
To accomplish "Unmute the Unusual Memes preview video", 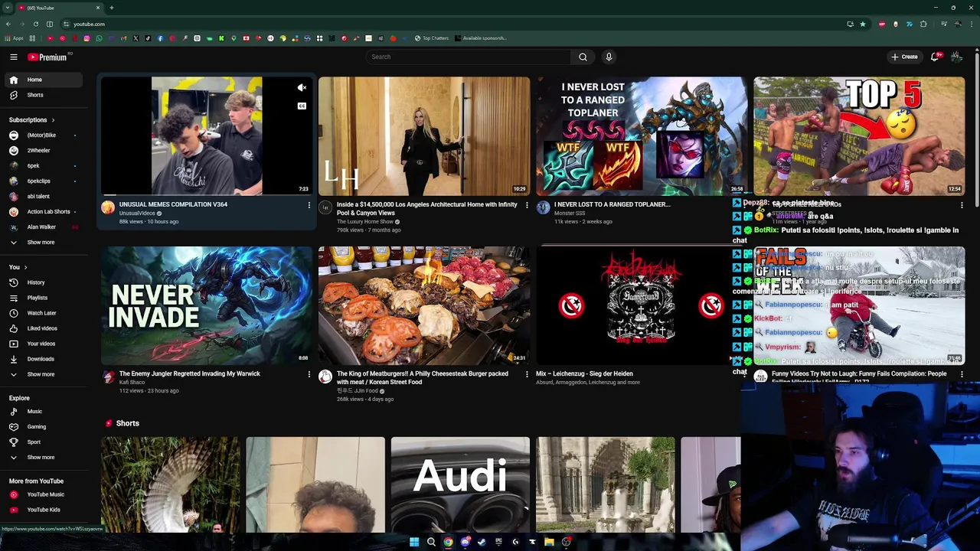I will pyautogui.click(x=302, y=88).
